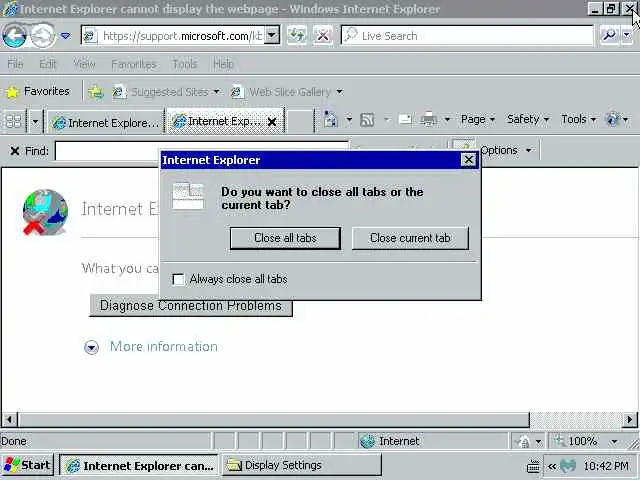The image size is (640, 480).
Task: Open the Safety command menu
Action: tap(528, 119)
